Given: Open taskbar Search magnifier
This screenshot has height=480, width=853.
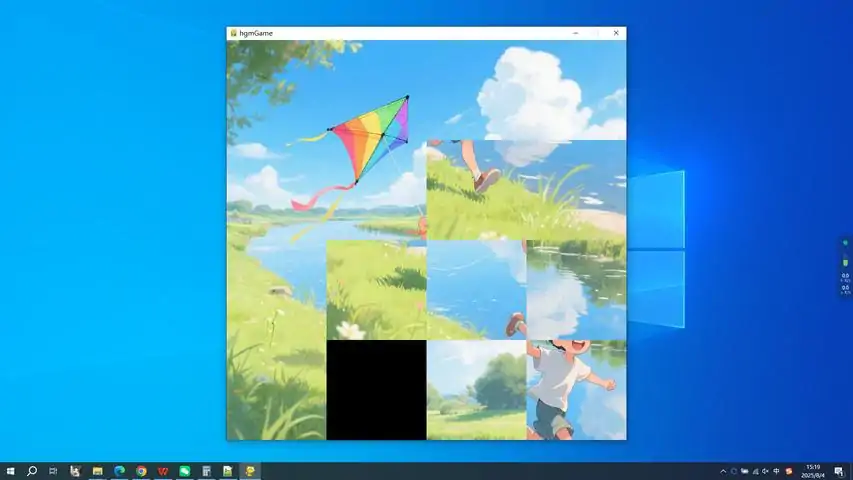Looking at the screenshot, I should [x=32, y=471].
